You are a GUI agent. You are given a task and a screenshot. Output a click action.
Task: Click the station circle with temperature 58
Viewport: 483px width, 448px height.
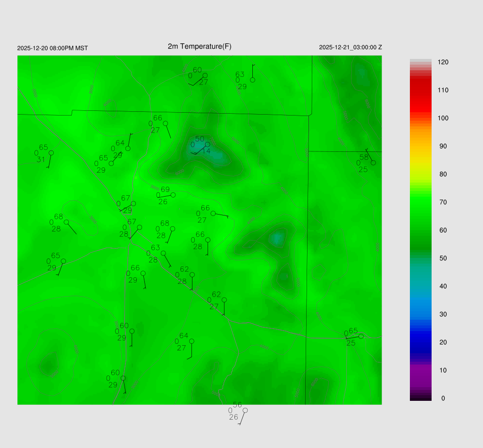(x=373, y=163)
